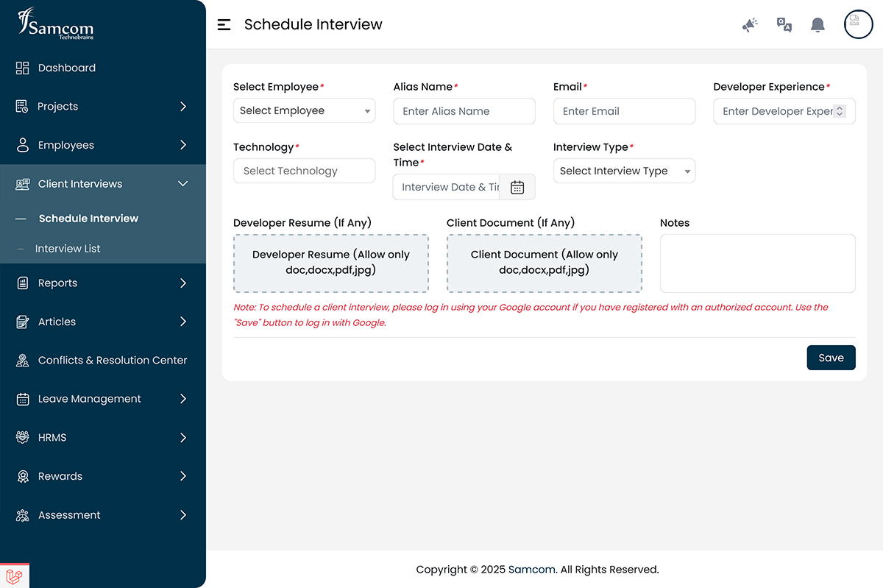Click the Developer Resume upload area
The height and width of the screenshot is (588, 883).
pos(331,263)
